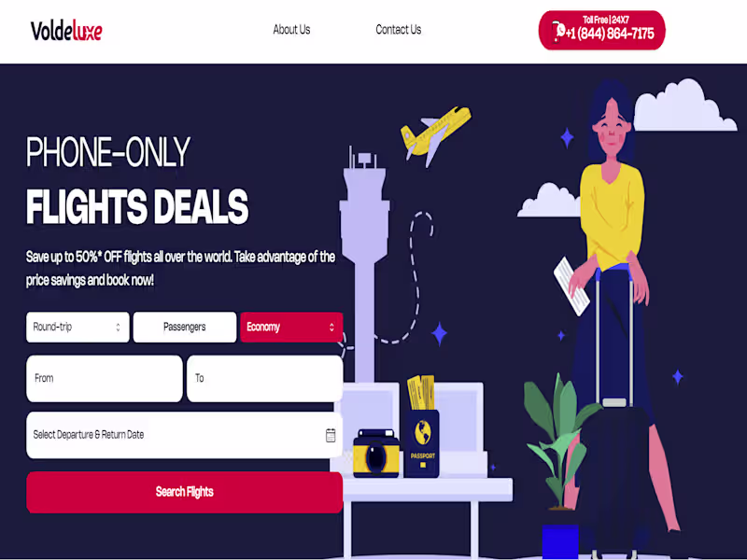Click the PHONE-ONLY FLIGHTS DEALS heading

(x=137, y=180)
